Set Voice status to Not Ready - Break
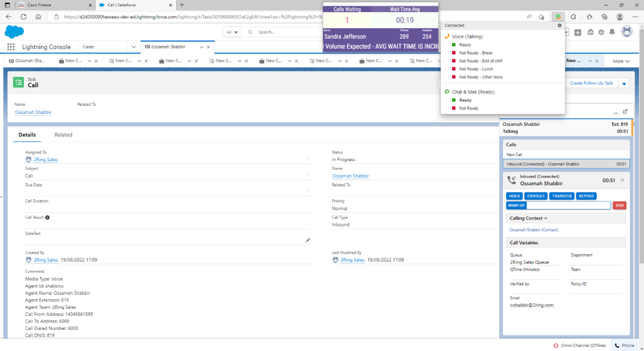This screenshot has width=644, height=351. coord(476,53)
